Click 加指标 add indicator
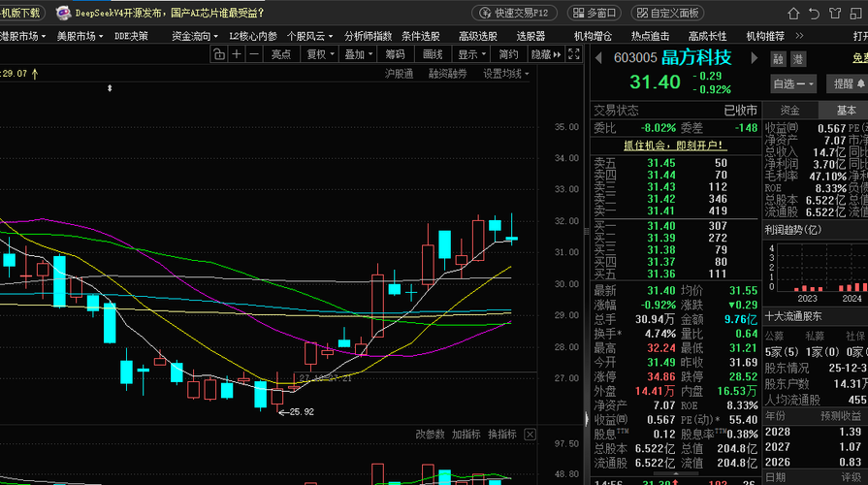 [x=466, y=435]
